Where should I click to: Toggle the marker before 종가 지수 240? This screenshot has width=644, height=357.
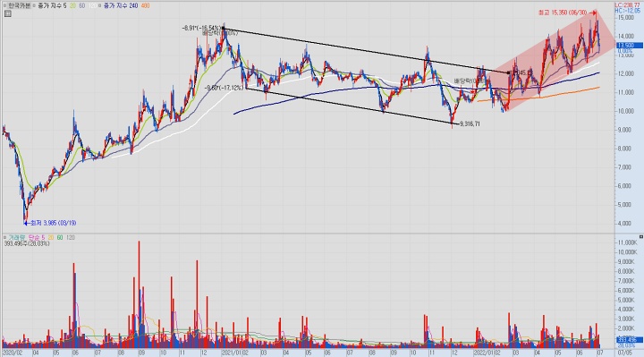point(99,5)
